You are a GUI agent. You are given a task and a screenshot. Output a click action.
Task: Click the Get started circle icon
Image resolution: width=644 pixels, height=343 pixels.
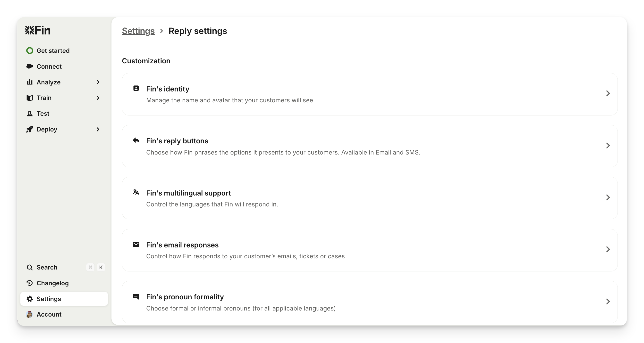pyautogui.click(x=29, y=51)
